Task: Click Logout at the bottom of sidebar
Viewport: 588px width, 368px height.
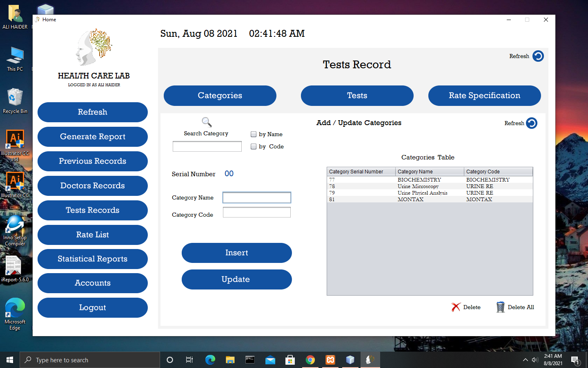Action: tap(92, 307)
